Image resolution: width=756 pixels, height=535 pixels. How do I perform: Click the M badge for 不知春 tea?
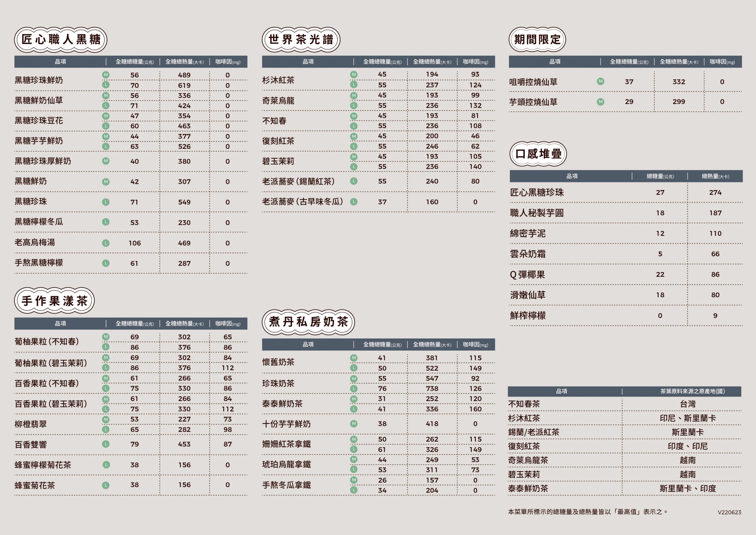[353, 116]
